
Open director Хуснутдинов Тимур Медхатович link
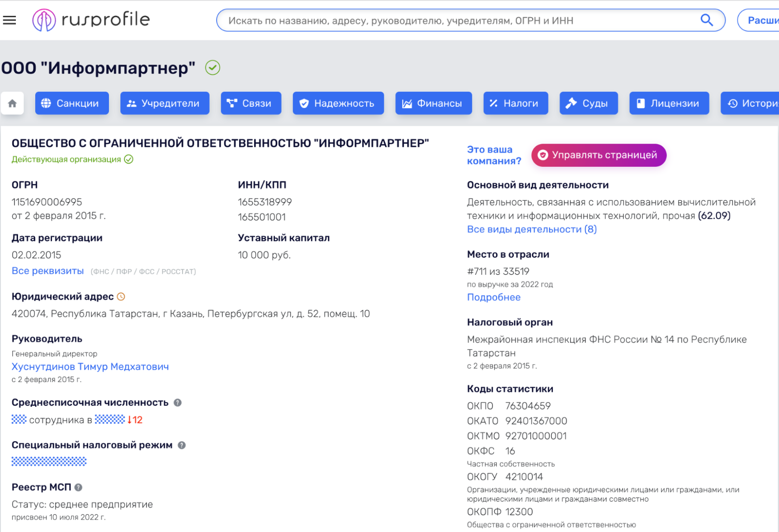click(x=90, y=367)
